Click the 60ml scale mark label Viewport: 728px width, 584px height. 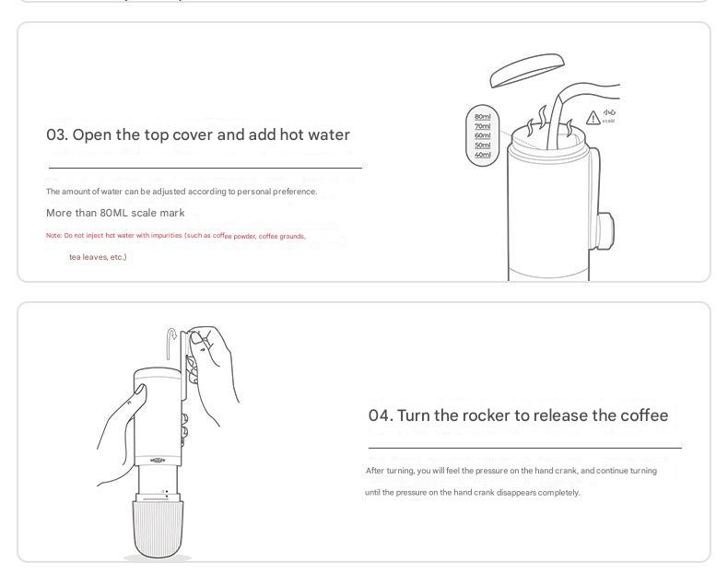coord(482,135)
